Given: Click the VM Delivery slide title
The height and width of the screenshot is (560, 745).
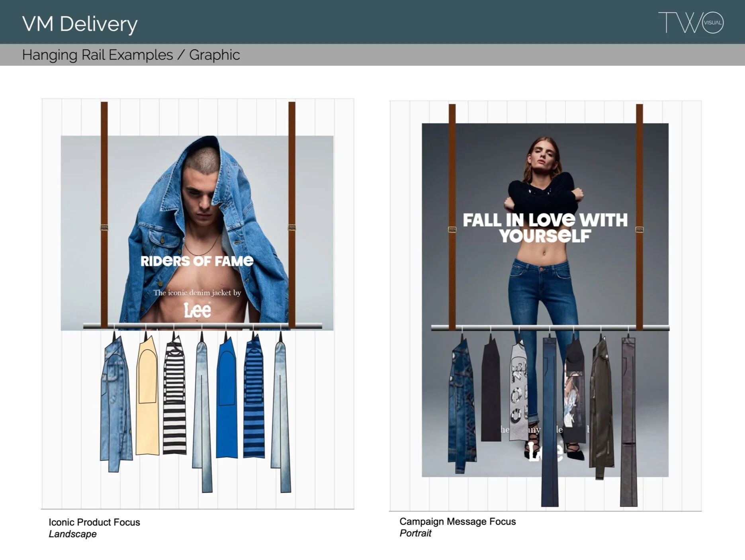Looking at the screenshot, I should coord(80,24).
